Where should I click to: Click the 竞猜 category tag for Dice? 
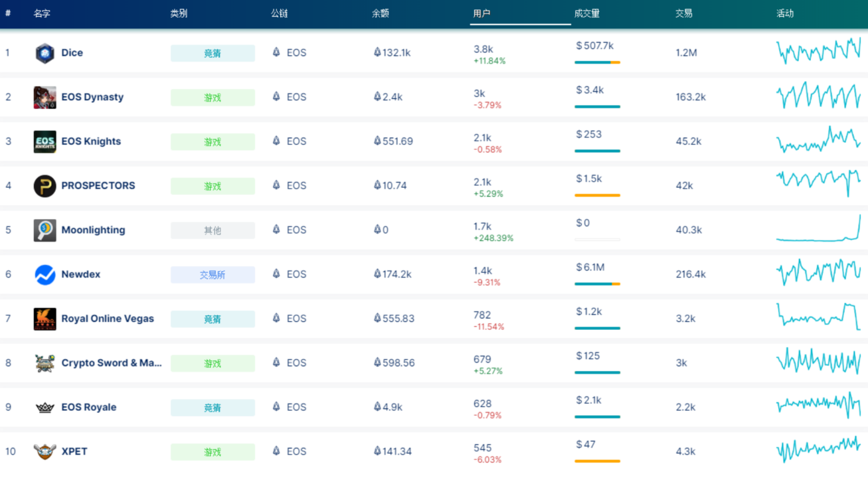point(213,53)
